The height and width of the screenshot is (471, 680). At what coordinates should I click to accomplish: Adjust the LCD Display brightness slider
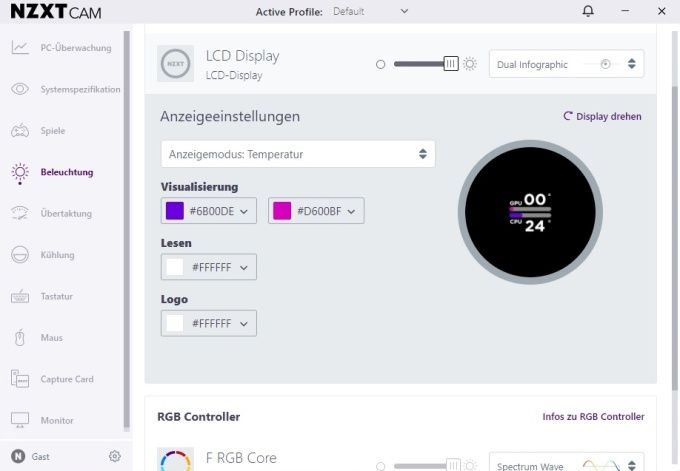click(426, 64)
